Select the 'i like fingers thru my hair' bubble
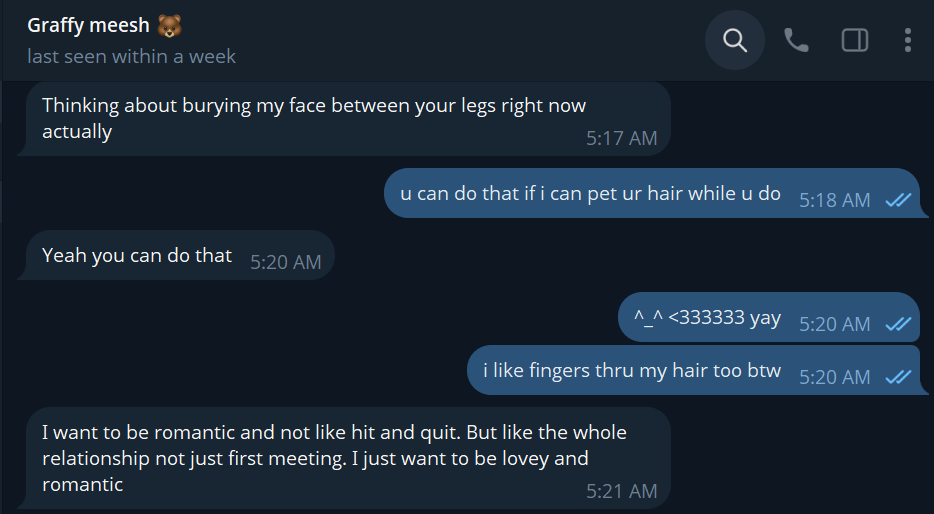Screen dimensions: 934x514 pyautogui.click(x=698, y=370)
